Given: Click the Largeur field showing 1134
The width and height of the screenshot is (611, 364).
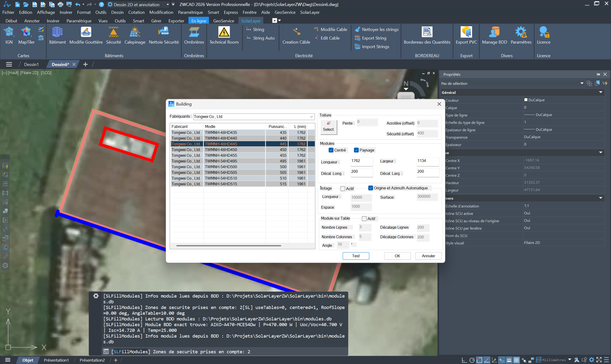Looking at the screenshot, I should pos(427,161).
